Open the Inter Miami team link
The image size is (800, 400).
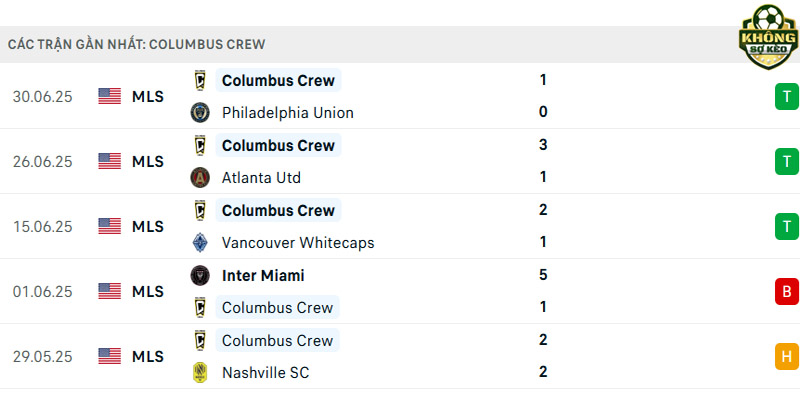(x=263, y=276)
